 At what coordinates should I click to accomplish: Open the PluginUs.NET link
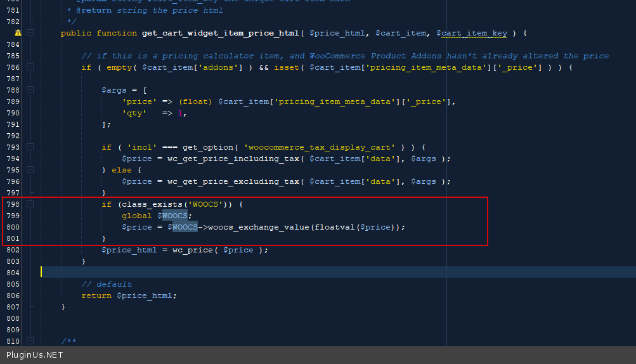[35, 355]
